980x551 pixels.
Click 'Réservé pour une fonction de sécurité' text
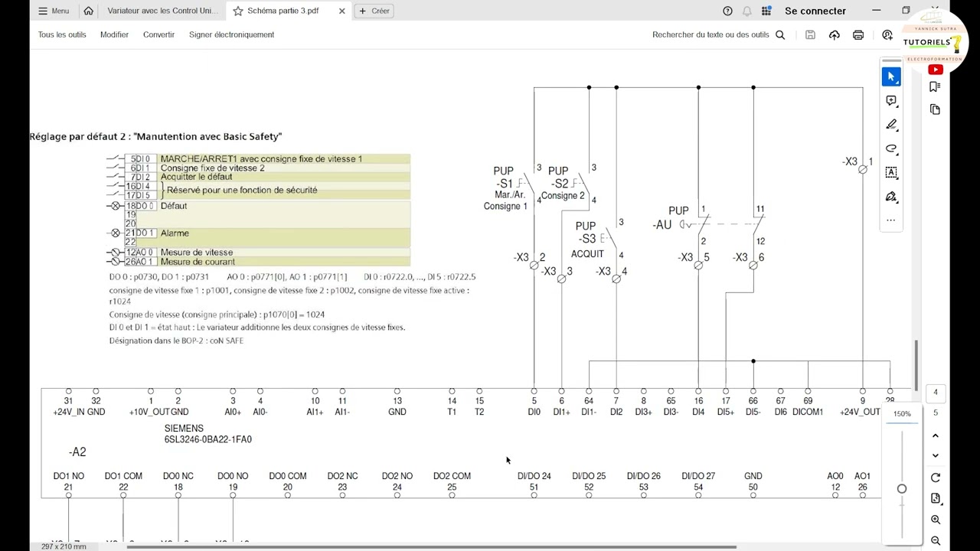(x=242, y=190)
